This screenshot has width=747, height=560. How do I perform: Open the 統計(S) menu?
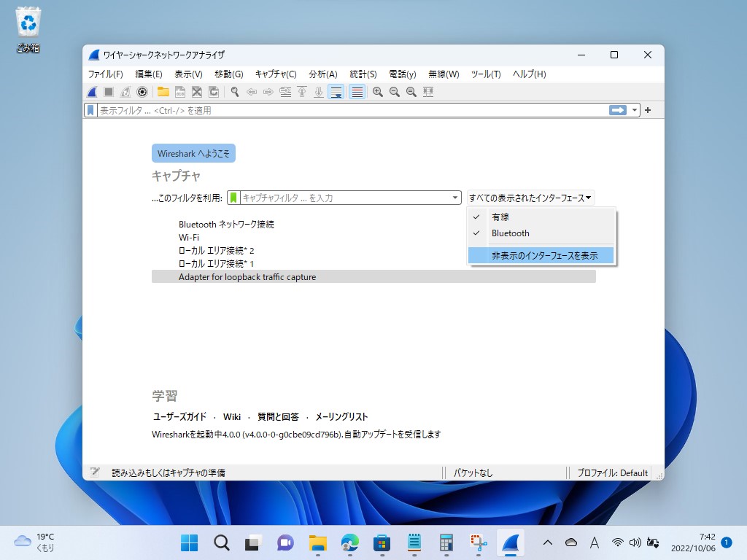(363, 74)
